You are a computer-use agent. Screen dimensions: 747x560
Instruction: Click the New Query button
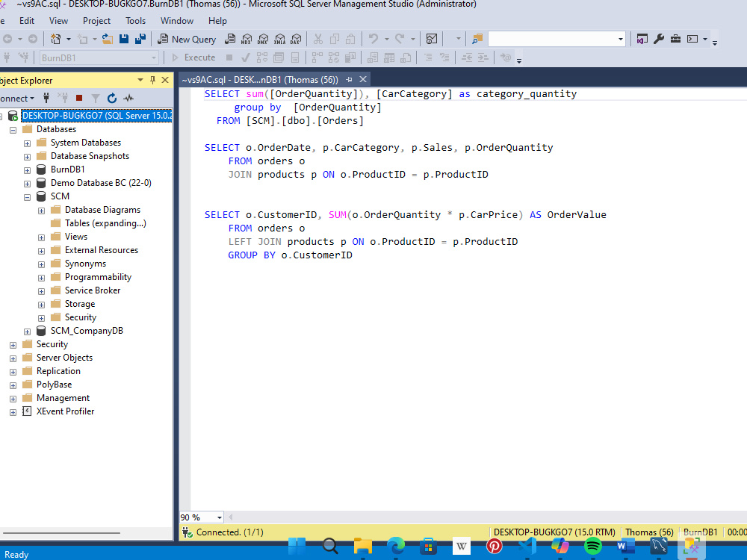tap(187, 39)
